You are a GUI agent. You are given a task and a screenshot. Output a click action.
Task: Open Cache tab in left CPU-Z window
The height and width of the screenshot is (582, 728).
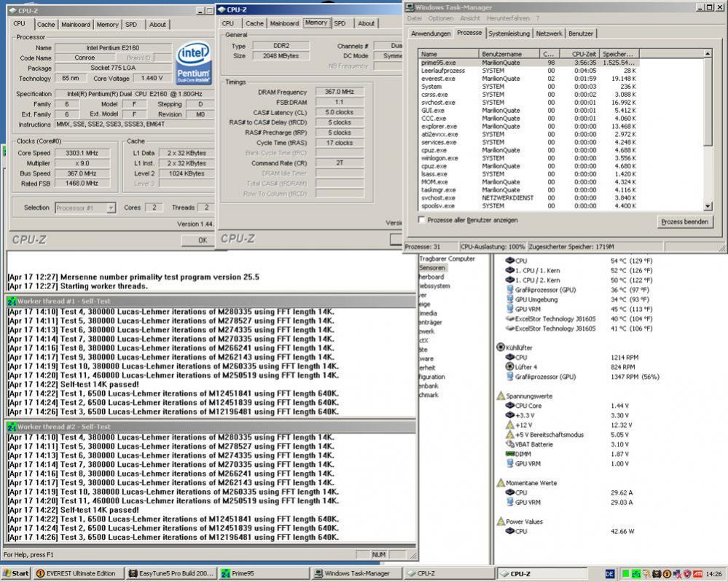[46, 25]
